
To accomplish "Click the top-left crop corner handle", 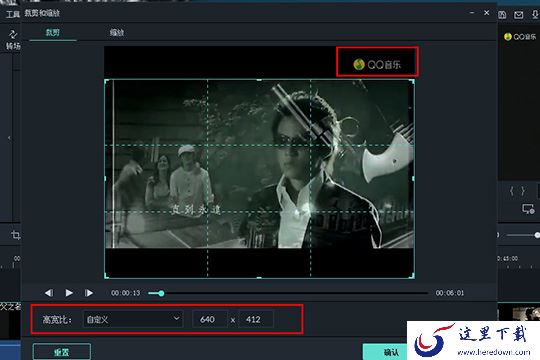I will [x=107, y=81].
